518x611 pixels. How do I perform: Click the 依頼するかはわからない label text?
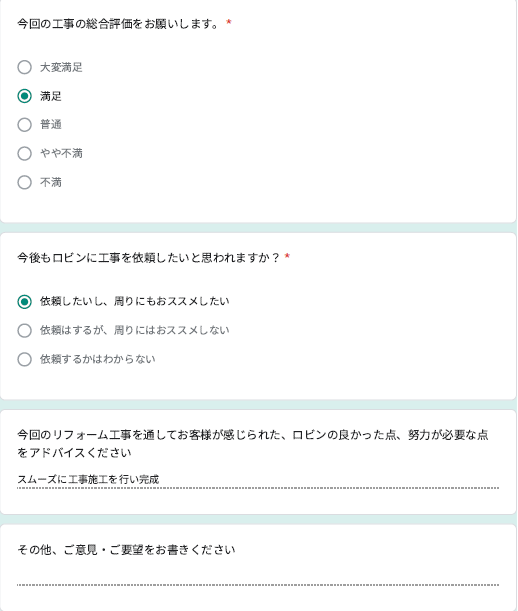(98, 359)
